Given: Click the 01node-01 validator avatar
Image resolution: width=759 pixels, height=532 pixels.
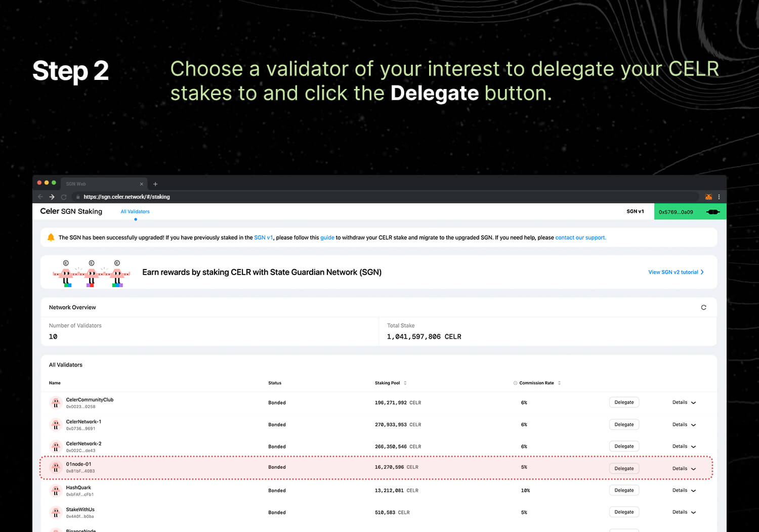Looking at the screenshot, I should [56, 467].
